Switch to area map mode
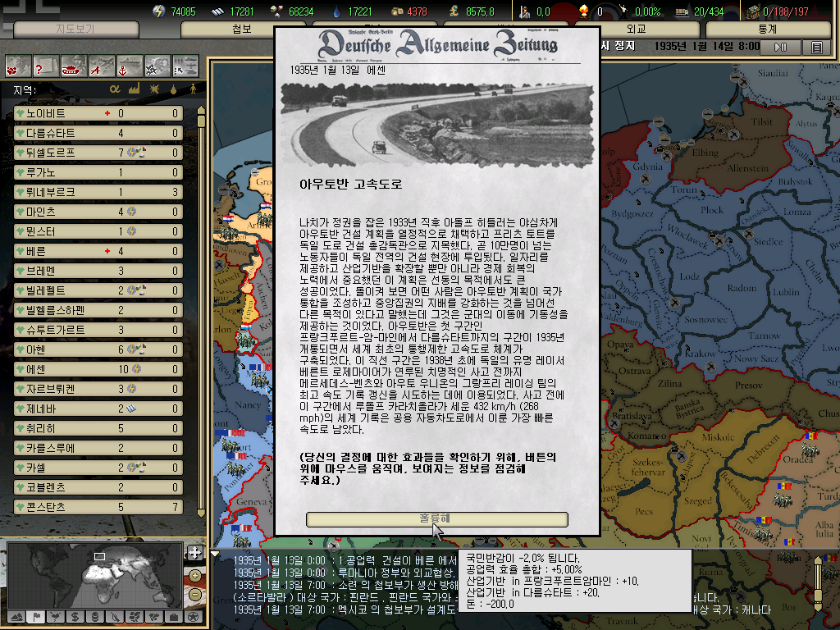 point(155,617)
